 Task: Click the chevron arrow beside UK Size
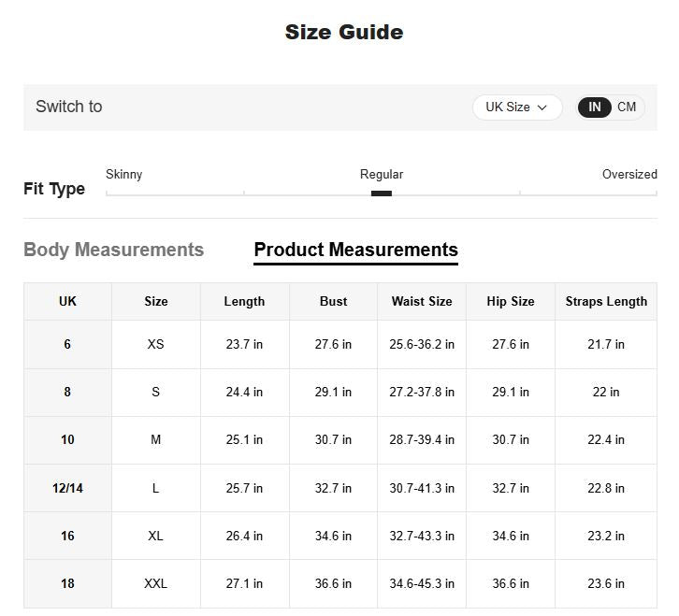(x=542, y=107)
